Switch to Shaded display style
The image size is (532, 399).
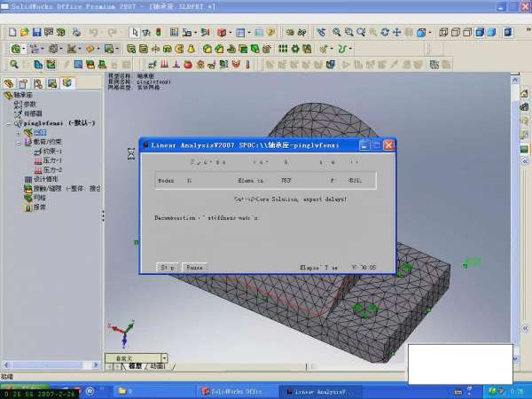[x=491, y=32]
